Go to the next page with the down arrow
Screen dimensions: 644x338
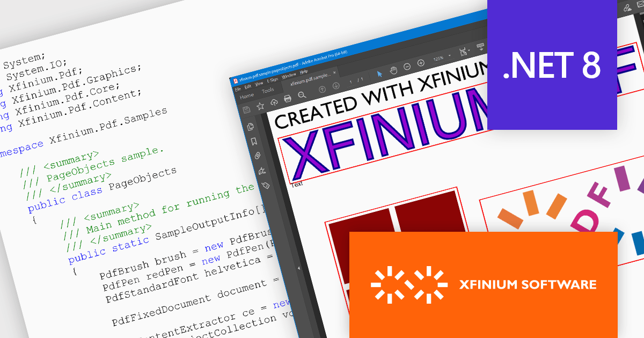pos(335,86)
